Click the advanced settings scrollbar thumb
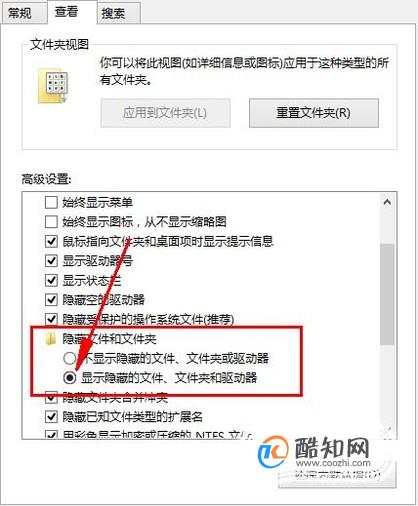 (x=387, y=294)
